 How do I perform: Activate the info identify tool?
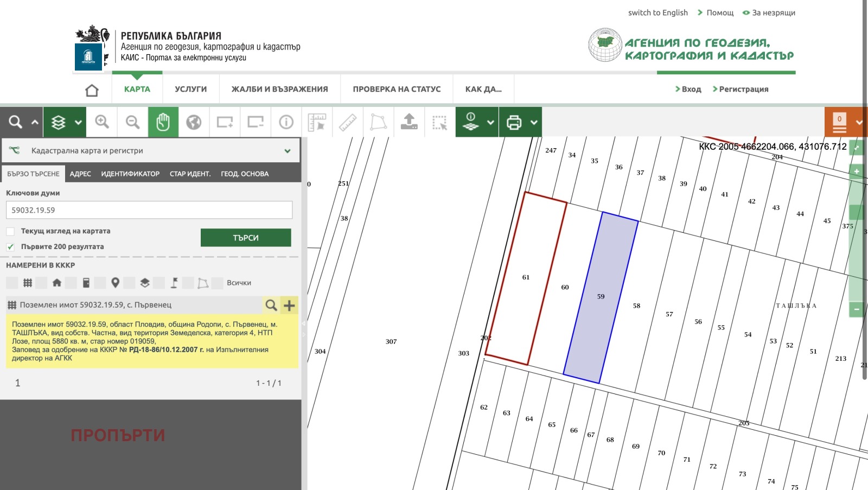coord(286,122)
